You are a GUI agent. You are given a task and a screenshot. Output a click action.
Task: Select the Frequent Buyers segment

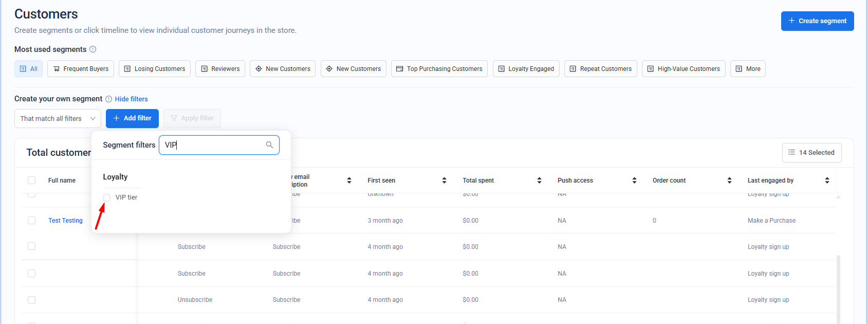coord(81,69)
